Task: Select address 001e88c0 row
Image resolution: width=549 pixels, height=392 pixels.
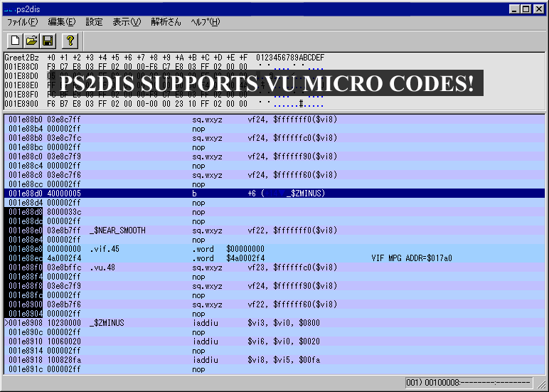Action: coord(274,157)
